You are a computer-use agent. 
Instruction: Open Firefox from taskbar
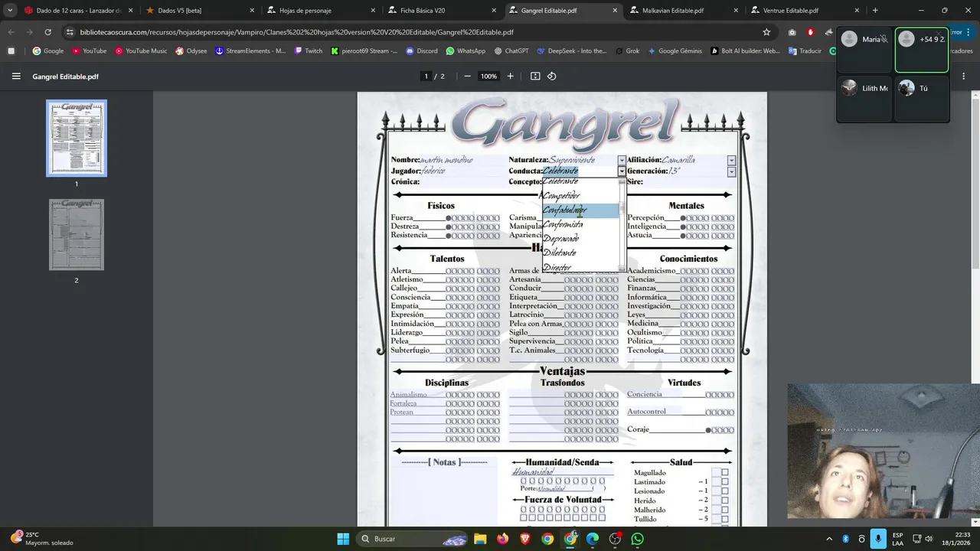[502, 539]
